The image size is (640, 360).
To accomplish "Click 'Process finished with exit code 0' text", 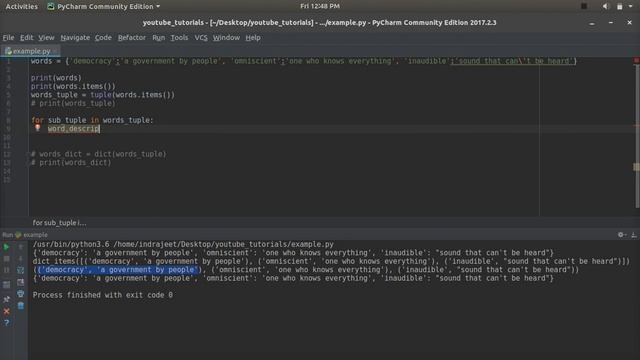I will 103,295.
